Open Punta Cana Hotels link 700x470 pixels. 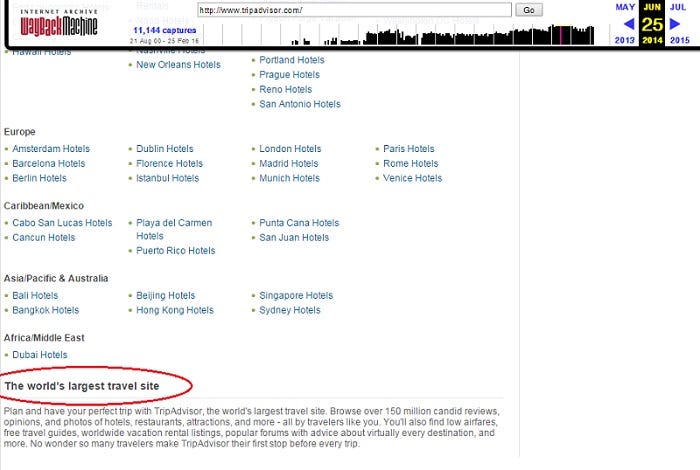click(299, 223)
